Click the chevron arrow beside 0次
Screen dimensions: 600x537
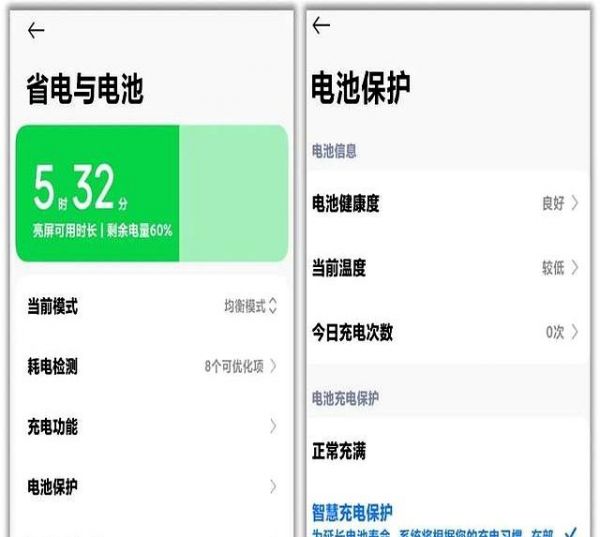575,332
